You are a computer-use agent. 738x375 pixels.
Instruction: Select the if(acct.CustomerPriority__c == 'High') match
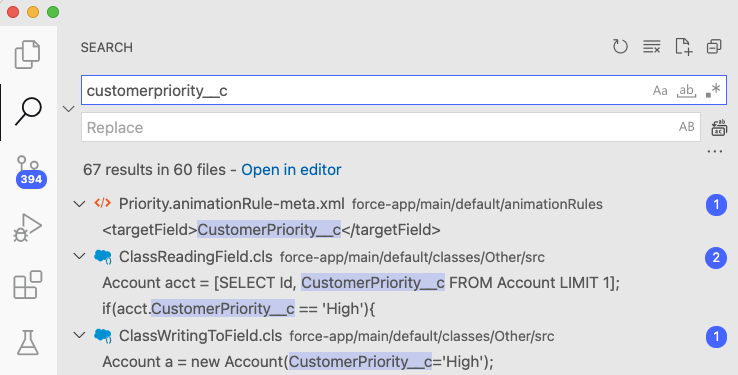239,309
